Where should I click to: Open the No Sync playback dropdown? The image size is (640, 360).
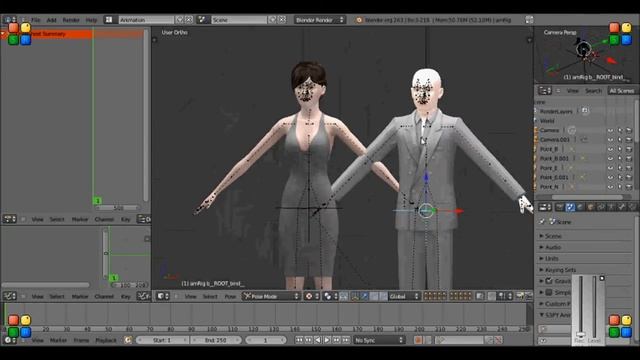(x=379, y=340)
